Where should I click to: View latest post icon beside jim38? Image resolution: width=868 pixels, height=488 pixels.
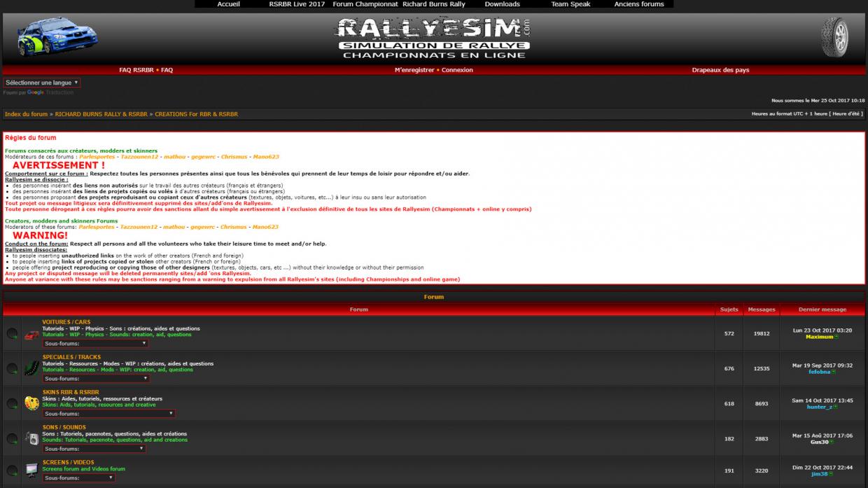coord(831,474)
